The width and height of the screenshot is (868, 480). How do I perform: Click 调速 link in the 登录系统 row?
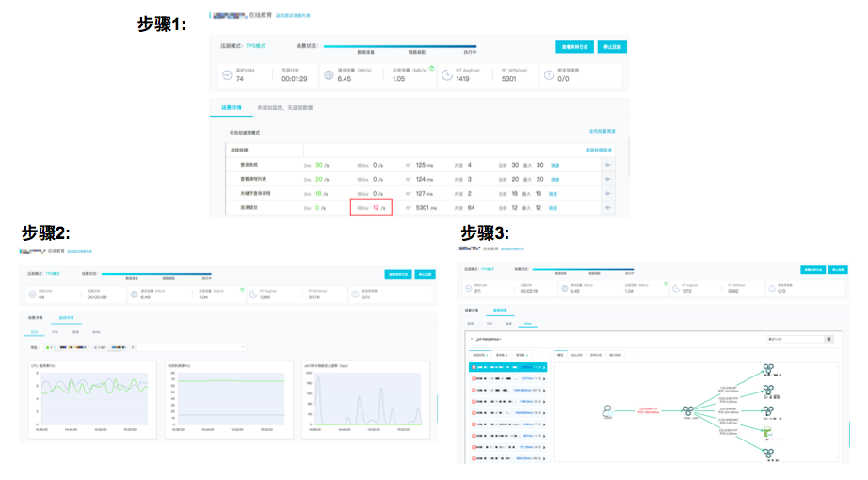coord(555,165)
